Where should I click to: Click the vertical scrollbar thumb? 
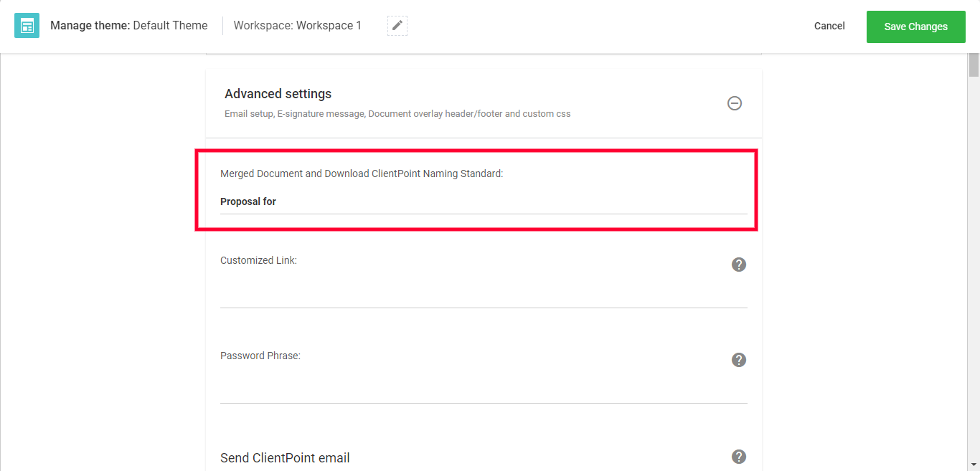coord(974,64)
